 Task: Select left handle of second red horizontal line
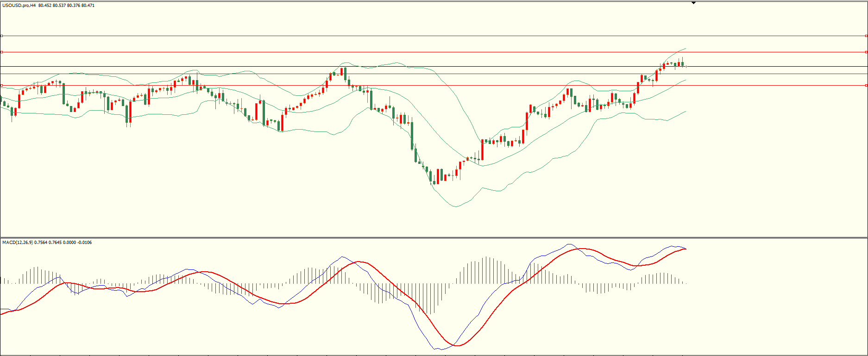pos(1,52)
